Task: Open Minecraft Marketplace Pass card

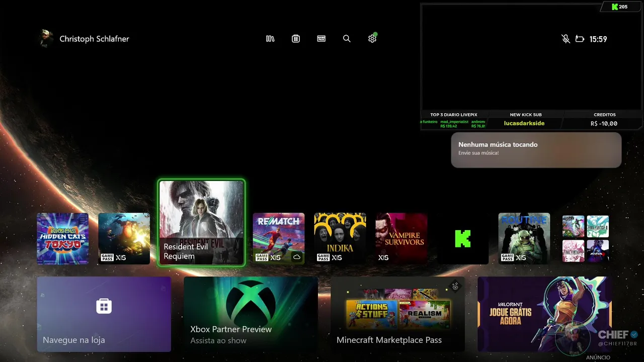Action: click(x=397, y=314)
